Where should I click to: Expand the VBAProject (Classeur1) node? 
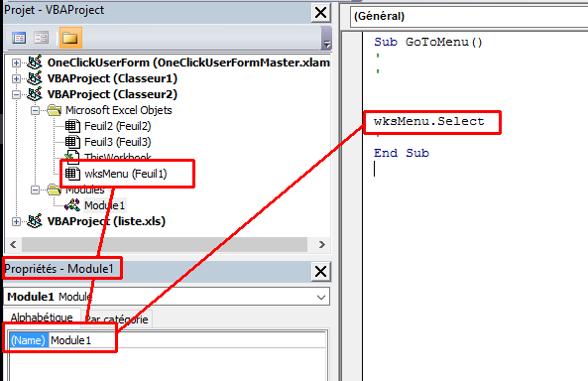pos(16,78)
